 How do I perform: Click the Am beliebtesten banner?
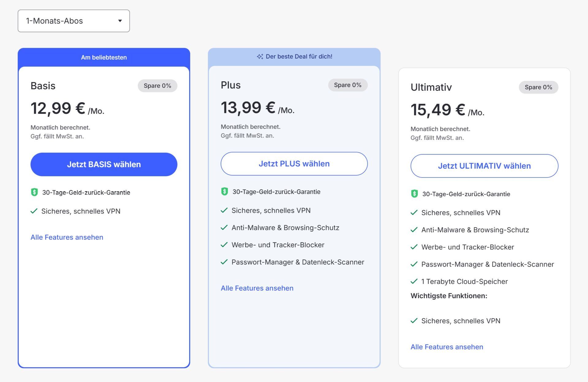[104, 57]
